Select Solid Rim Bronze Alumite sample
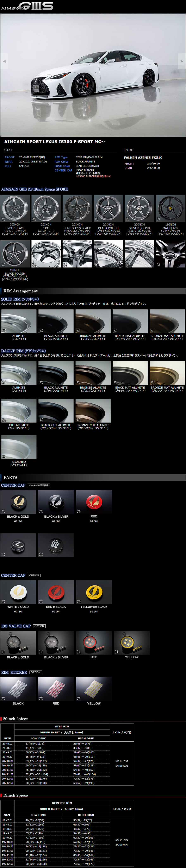186x868 pixels. (93, 322)
